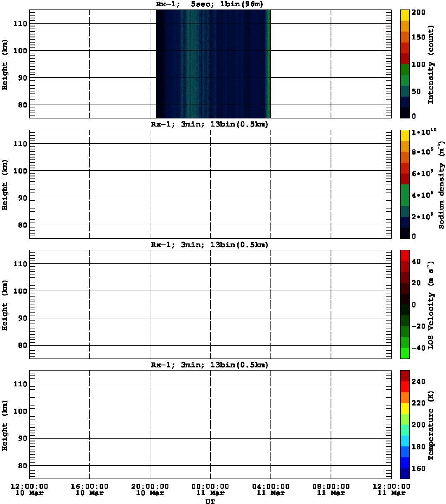Click the '200' tick on Temperature colorbar

(418, 425)
